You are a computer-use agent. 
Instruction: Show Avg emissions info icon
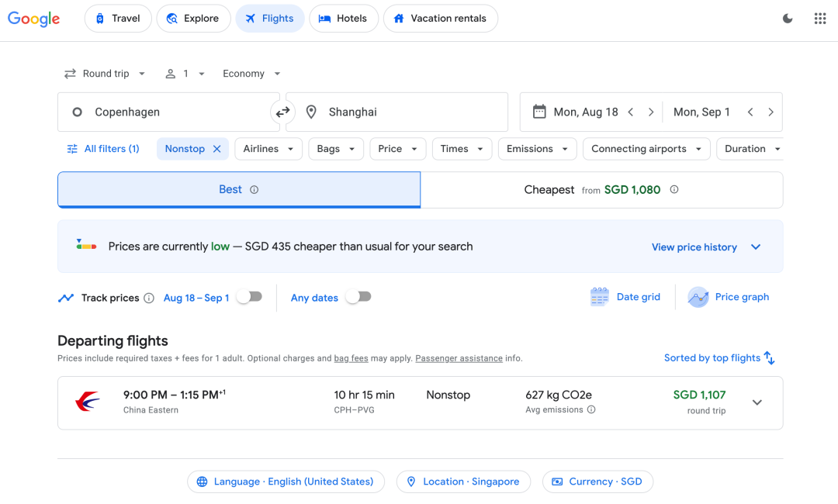pos(591,409)
